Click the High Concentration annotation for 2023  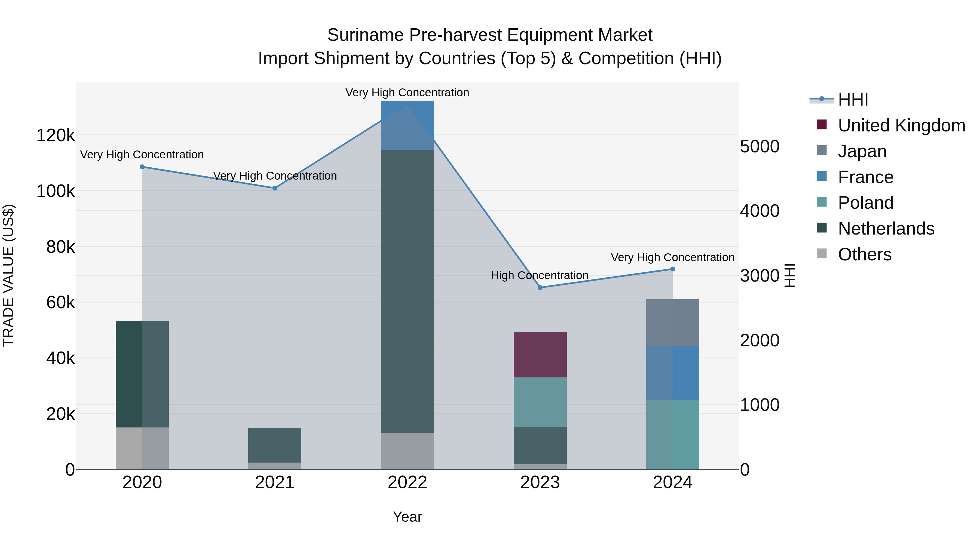(x=540, y=275)
